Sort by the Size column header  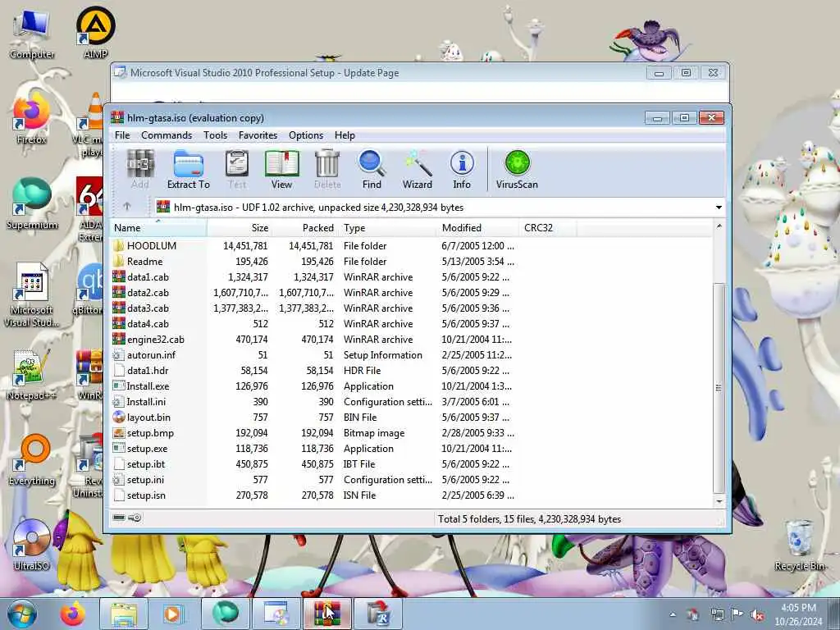[x=239, y=228]
